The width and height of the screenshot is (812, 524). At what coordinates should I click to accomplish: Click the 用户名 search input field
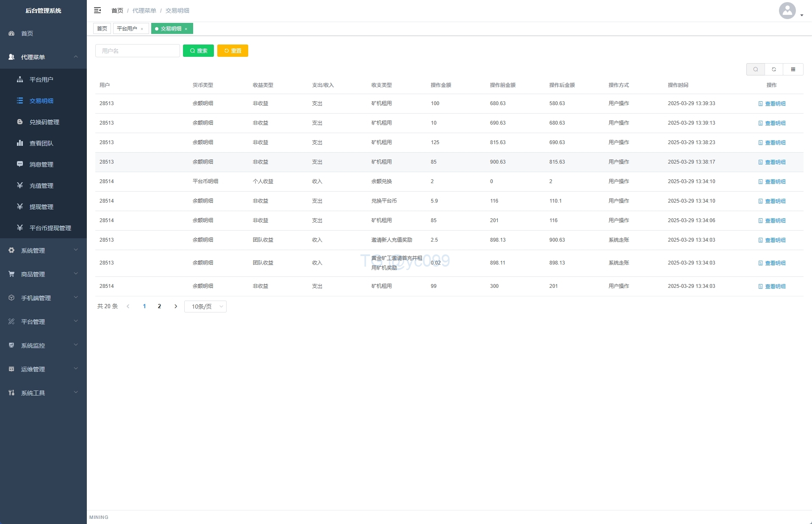point(138,51)
